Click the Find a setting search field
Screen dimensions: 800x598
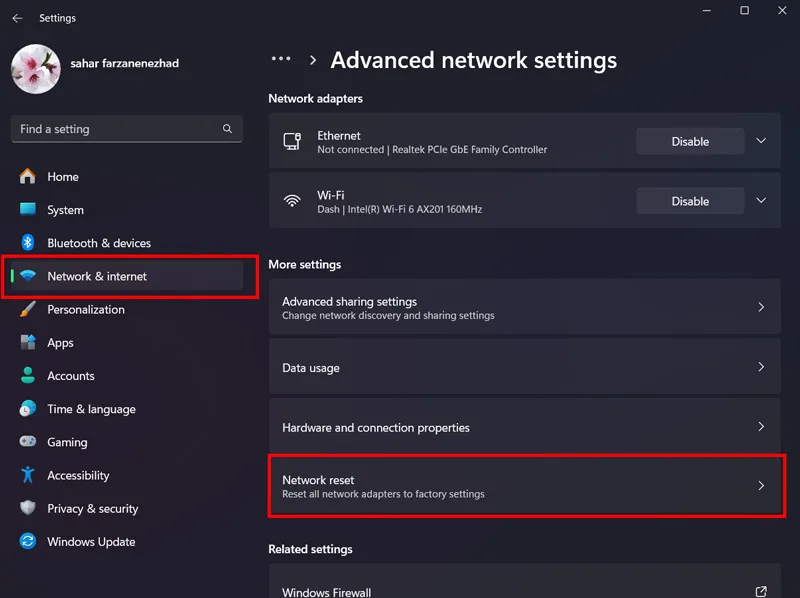[127, 129]
